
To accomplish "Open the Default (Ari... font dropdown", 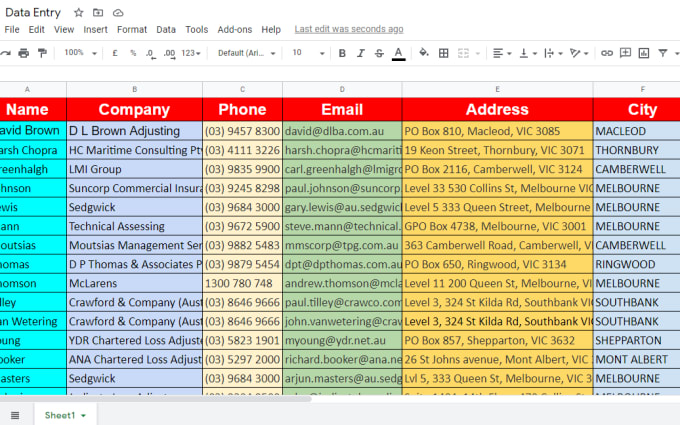I will point(246,53).
